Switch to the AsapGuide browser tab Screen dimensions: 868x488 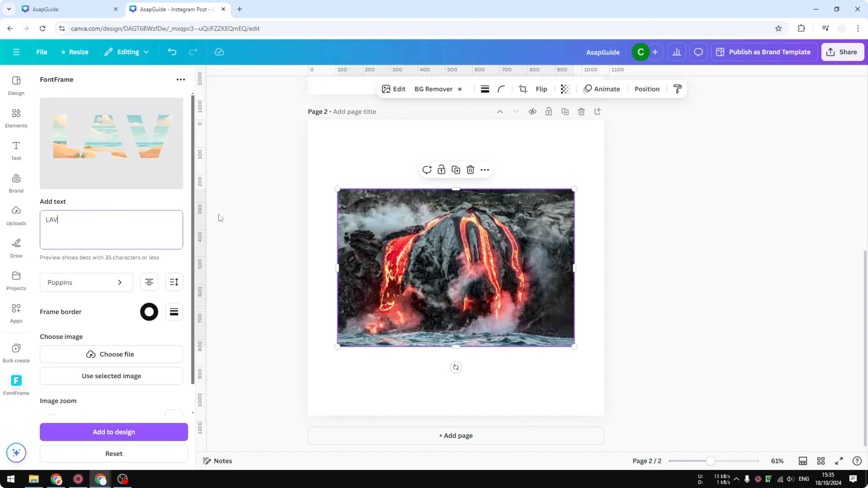pos(64,9)
